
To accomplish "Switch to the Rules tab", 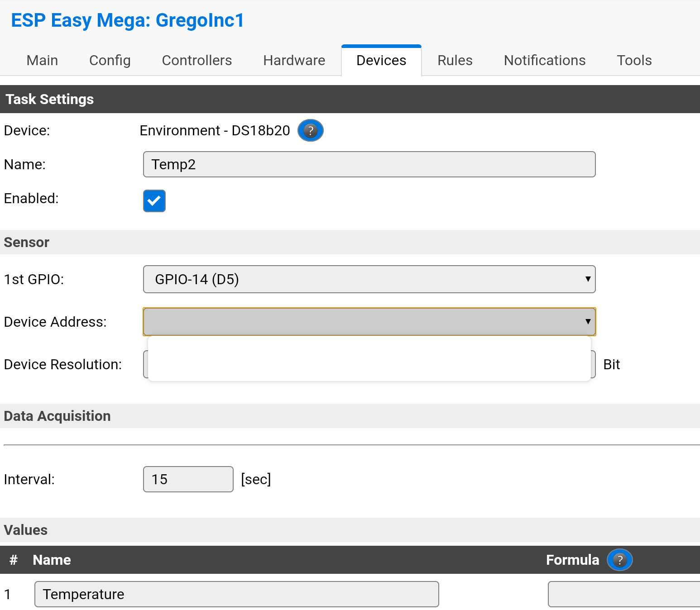I will (455, 61).
